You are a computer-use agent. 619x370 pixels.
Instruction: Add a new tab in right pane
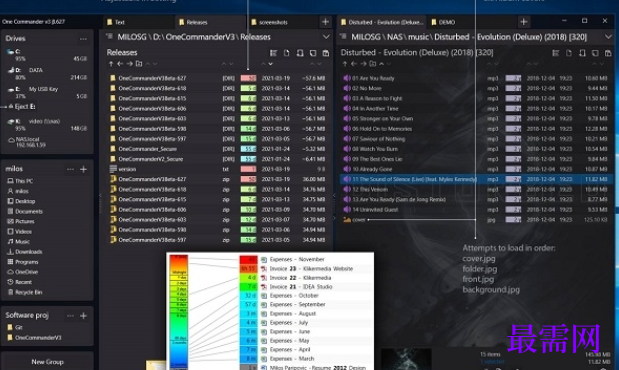(x=523, y=22)
